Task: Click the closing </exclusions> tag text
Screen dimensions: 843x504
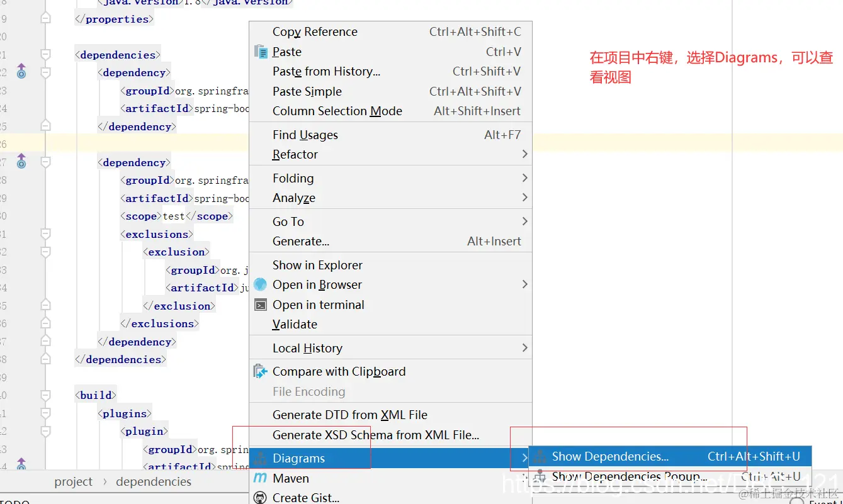Action: pos(159,323)
